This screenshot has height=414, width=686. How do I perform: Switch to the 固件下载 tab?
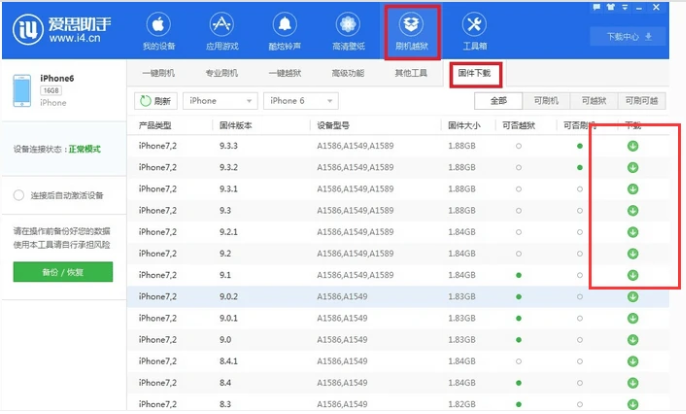point(475,73)
